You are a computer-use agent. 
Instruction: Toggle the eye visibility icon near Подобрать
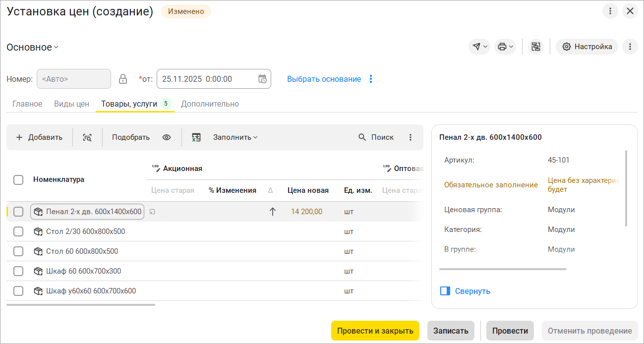click(x=167, y=137)
